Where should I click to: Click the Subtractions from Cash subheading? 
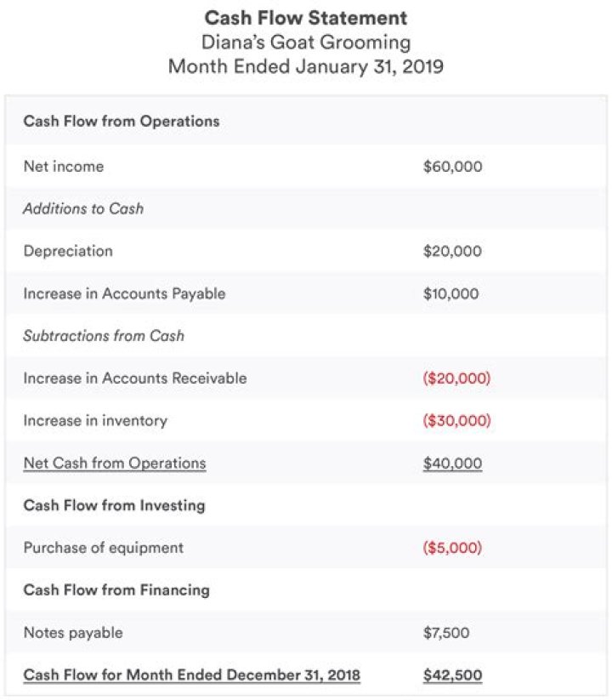click(104, 335)
